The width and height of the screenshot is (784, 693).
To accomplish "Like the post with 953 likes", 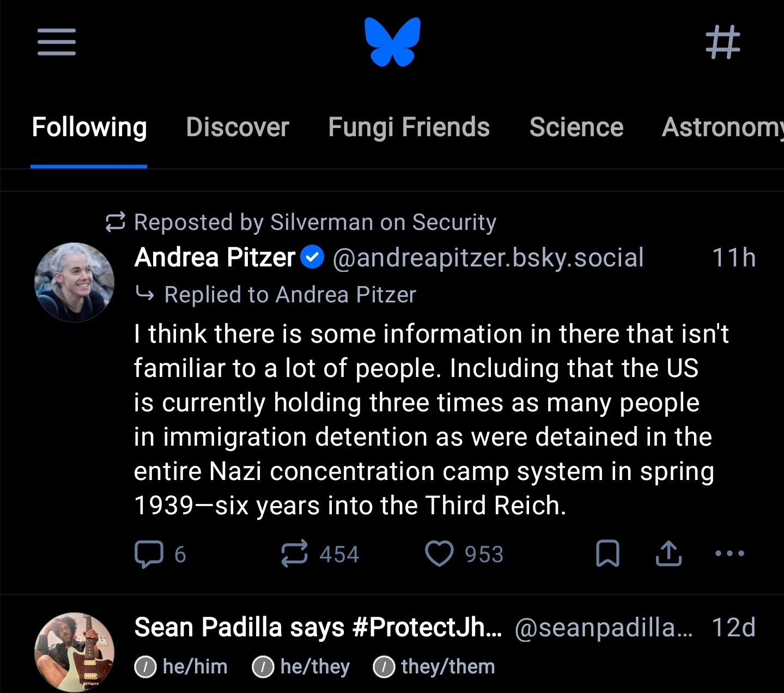I will pos(439,554).
